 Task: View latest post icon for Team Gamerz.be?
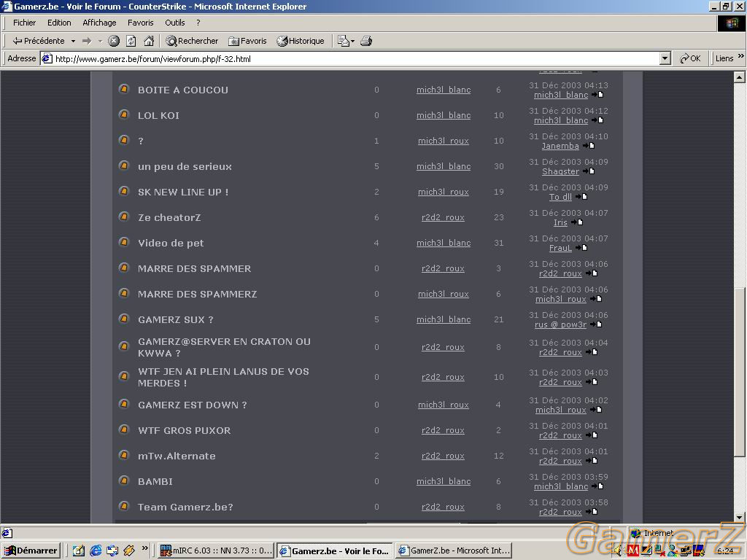click(x=592, y=512)
